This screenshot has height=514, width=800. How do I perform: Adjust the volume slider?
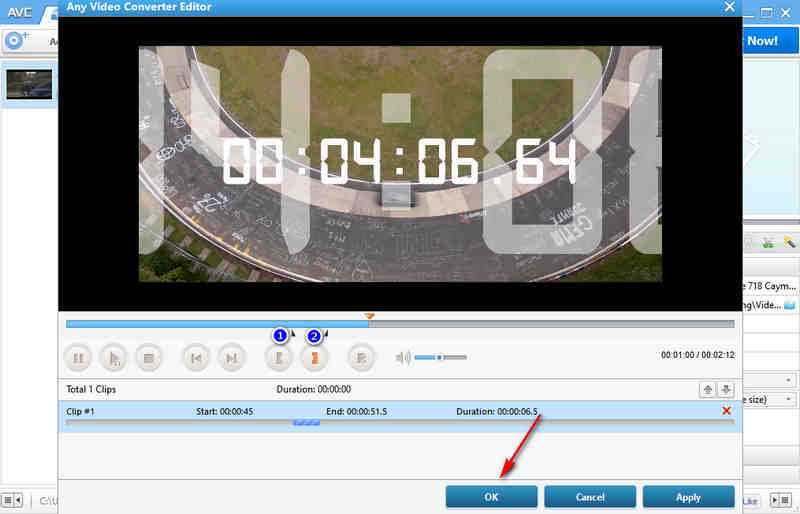click(440, 357)
